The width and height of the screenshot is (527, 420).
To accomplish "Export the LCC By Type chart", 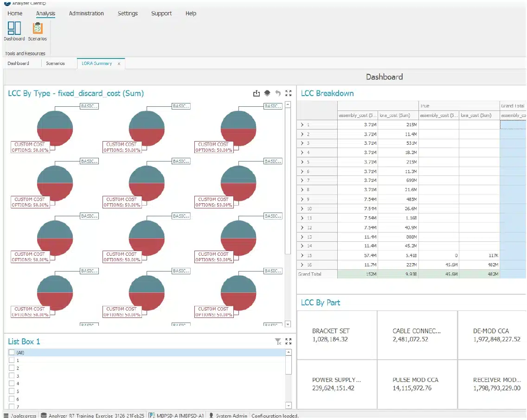I will click(x=257, y=93).
